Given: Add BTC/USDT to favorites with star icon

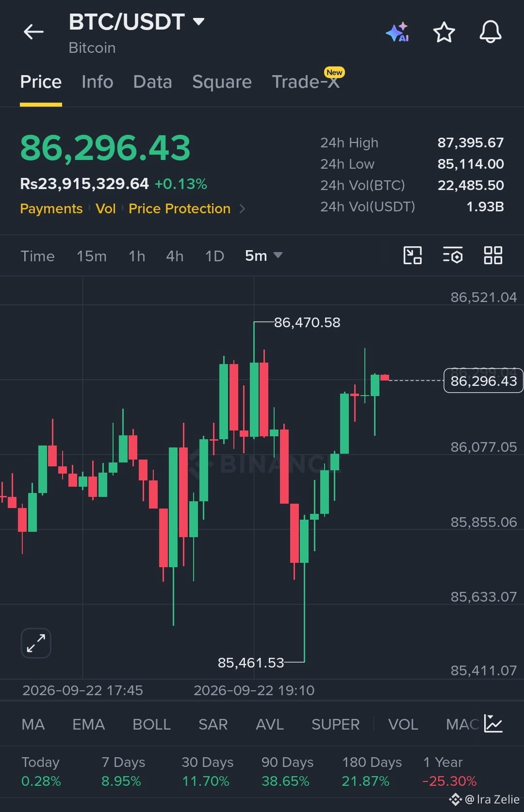Looking at the screenshot, I should pyautogui.click(x=444, y=32).
